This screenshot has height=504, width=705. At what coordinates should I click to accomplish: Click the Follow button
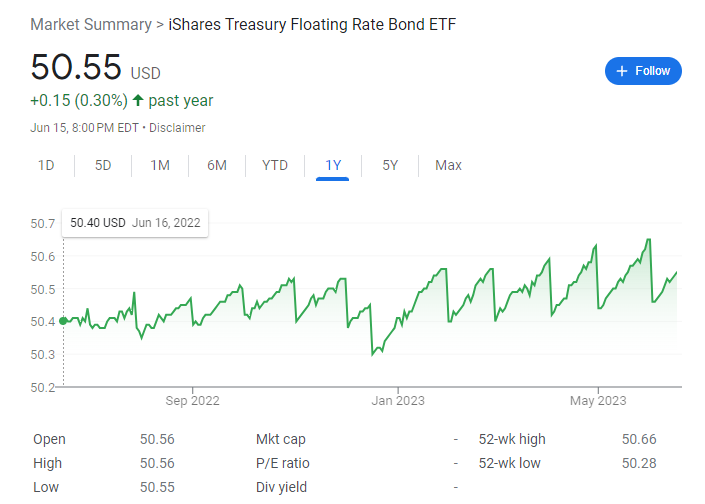(x=643, y=71)
